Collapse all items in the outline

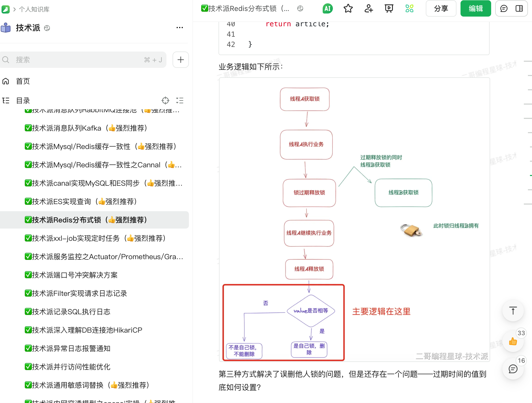(180, 100)
